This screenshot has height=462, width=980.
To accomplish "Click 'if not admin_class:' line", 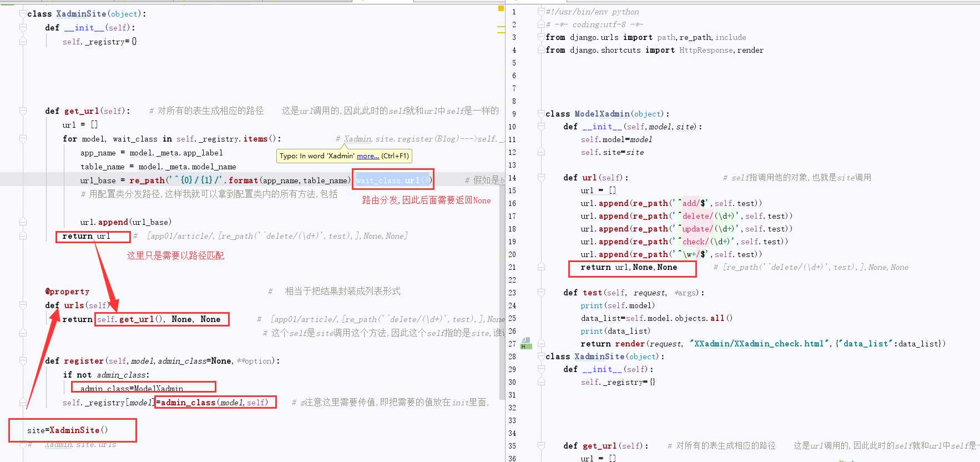I will [x=106, y=375].
